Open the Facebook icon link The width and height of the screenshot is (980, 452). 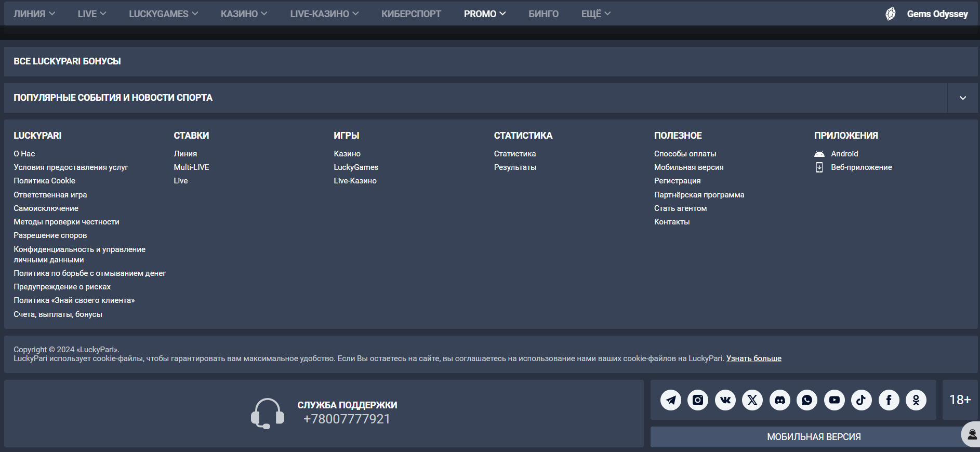tap(889, 400)
